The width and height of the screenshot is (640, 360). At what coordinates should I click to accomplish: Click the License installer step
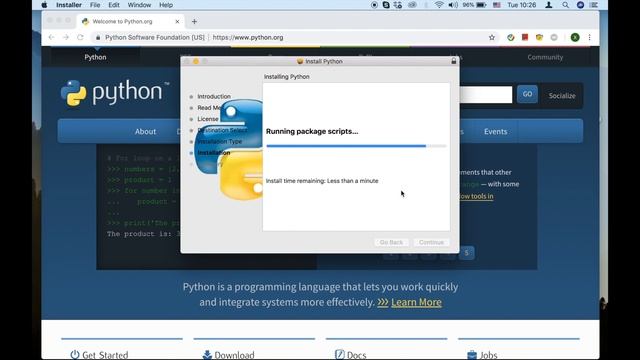[208, 119]
